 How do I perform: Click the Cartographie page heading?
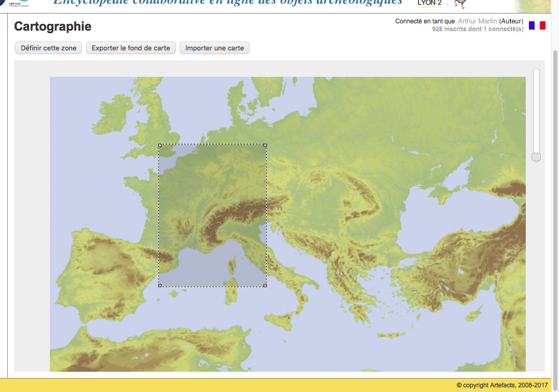(x=52, y=26)
